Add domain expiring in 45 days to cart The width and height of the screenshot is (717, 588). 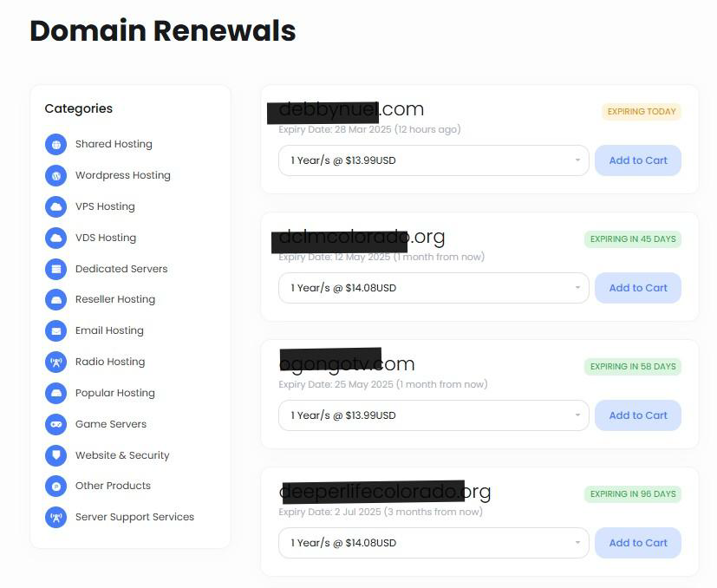[637, 288]
